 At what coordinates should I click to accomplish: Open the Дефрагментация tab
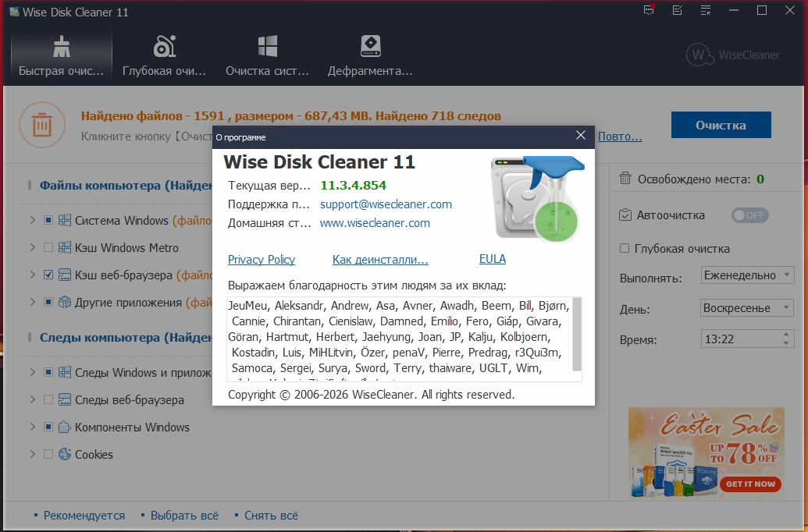coord(370,56)
